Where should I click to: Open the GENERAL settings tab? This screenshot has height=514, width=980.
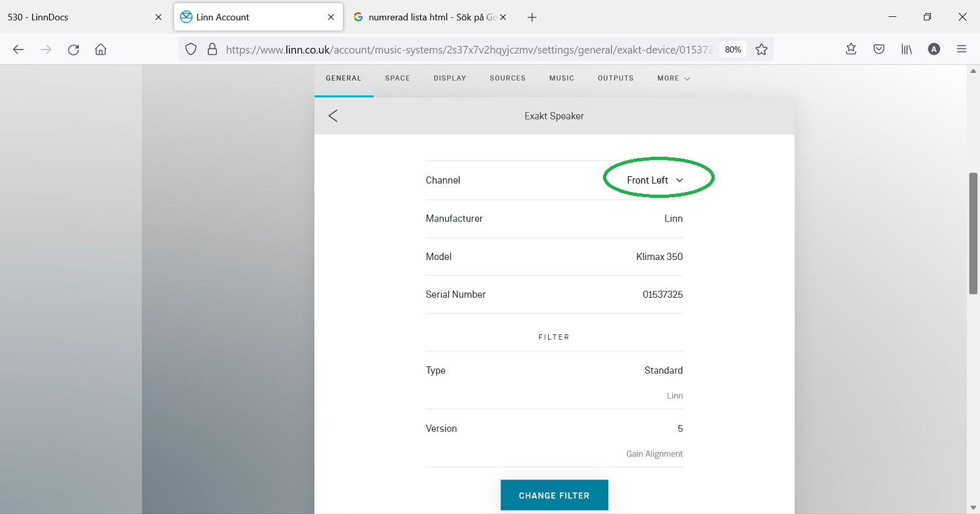click(344, 78)
